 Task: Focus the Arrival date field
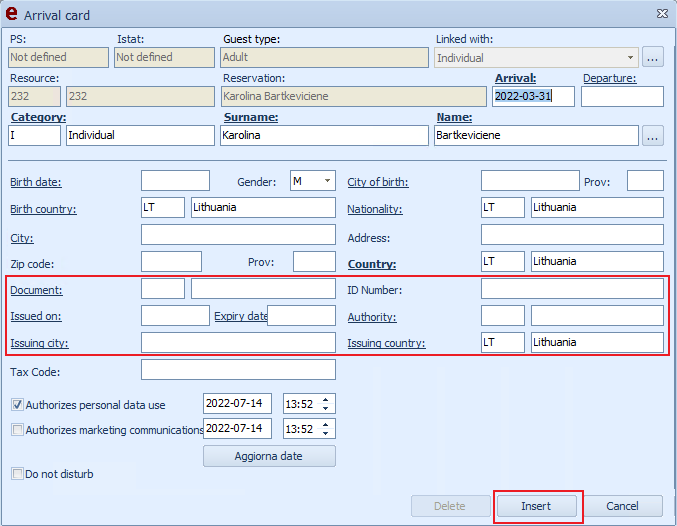tap(533, 96)
